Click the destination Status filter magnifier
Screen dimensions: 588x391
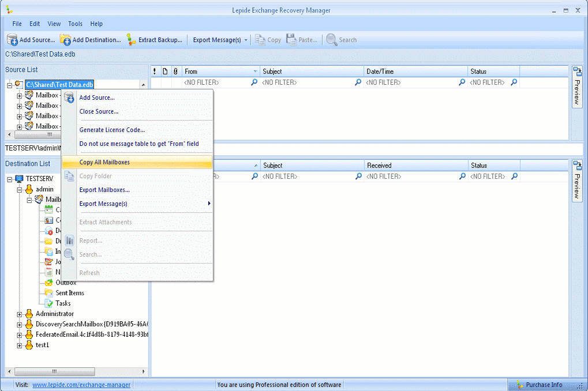[515, 176]
